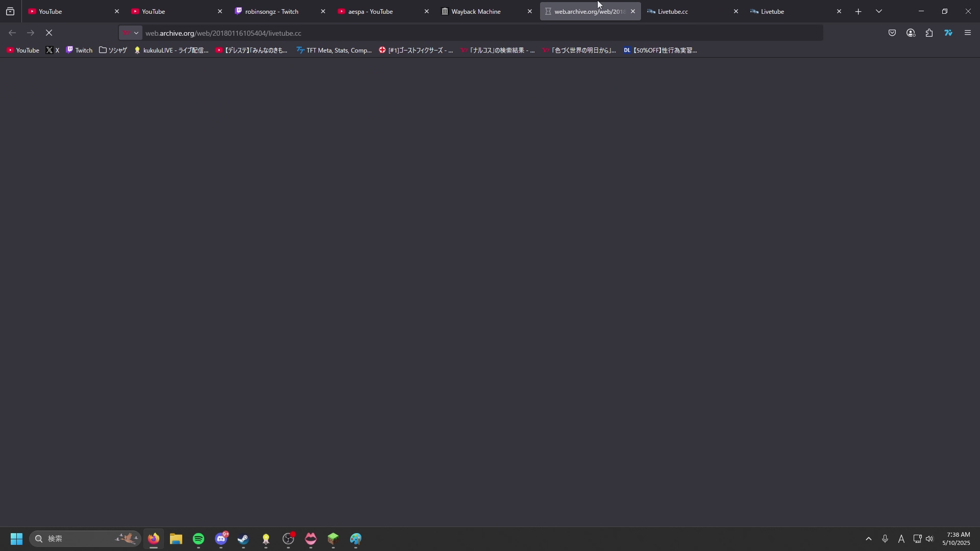Open Steam from the taskbar
Image resolution: width=980 pixels, height=551 pixels.
point(243,539)
